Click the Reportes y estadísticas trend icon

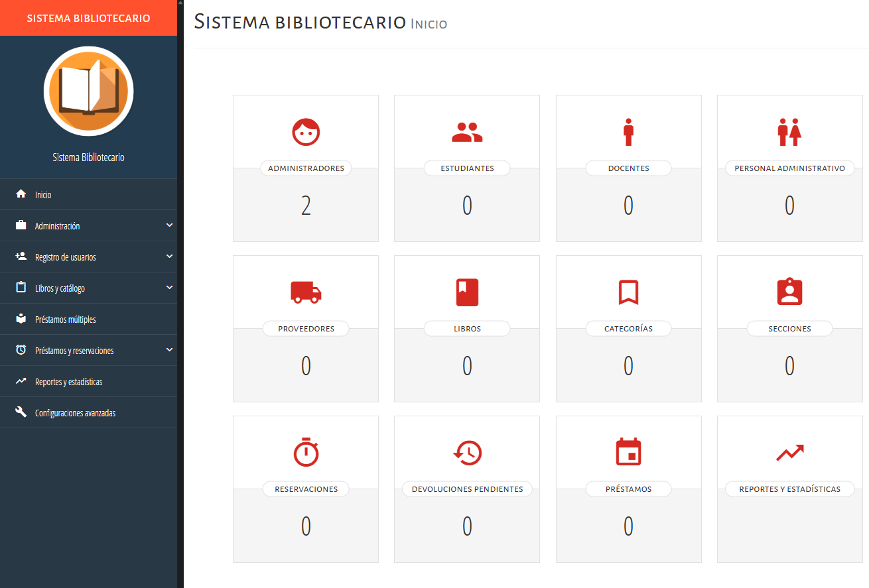pyautogui.click(x=789, y=453)
